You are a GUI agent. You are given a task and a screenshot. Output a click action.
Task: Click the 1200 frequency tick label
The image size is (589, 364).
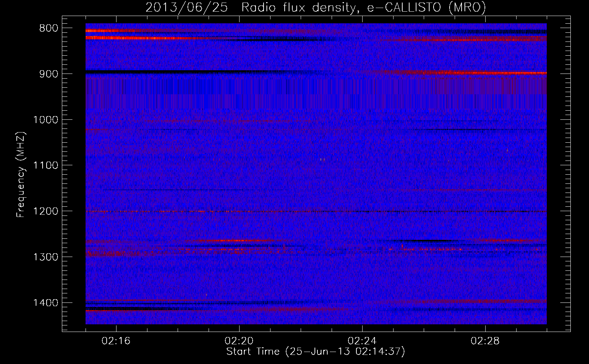pyautogui.click(x=46, y=211)
